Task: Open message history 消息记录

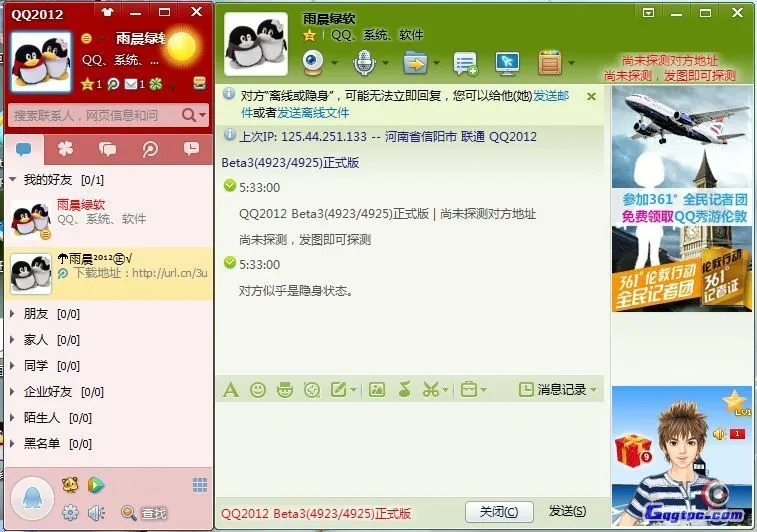Action: (553, 389)
